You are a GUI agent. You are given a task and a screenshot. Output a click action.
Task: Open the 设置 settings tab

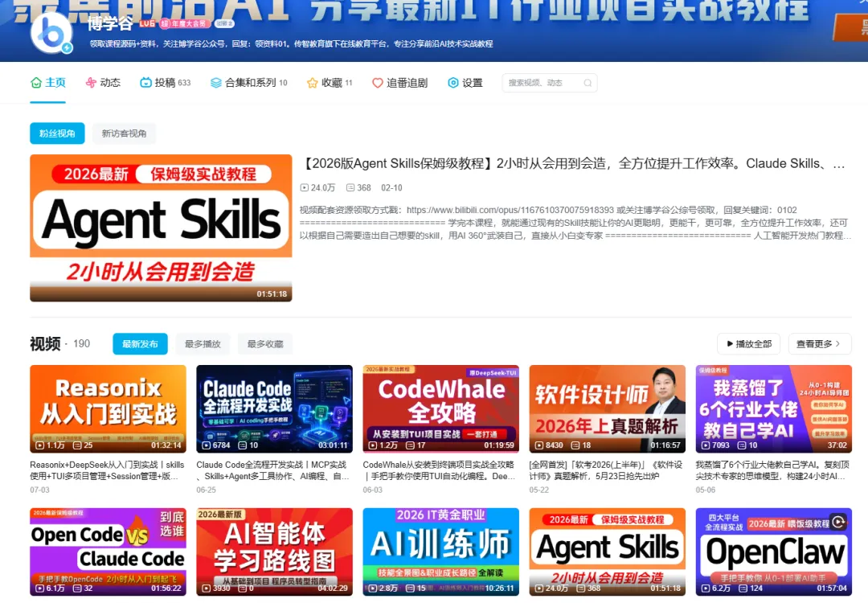[x=465, y=83]
